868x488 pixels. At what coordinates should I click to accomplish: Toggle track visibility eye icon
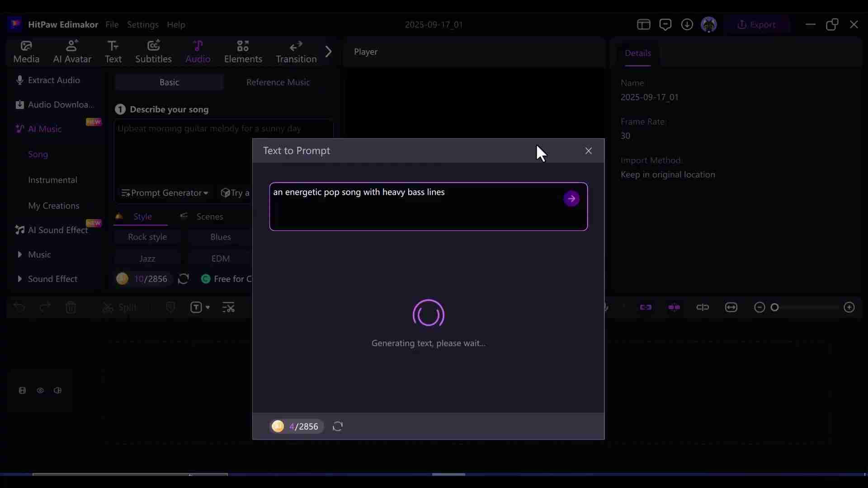tap(40, 390)
